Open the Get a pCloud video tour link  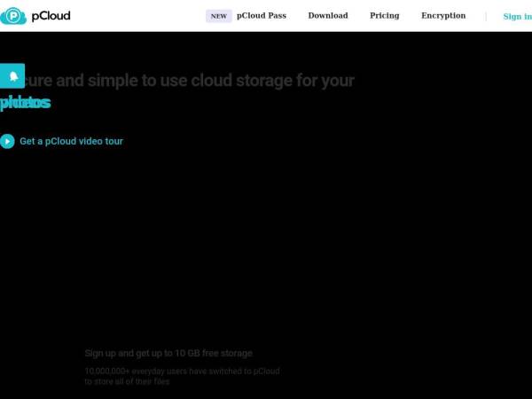click(71, 141)
